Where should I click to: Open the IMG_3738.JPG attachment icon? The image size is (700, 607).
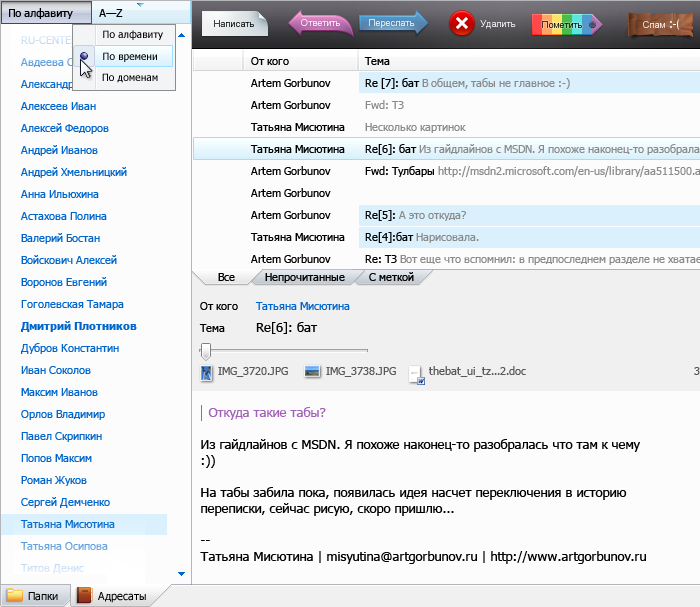(x=312, y=372)
